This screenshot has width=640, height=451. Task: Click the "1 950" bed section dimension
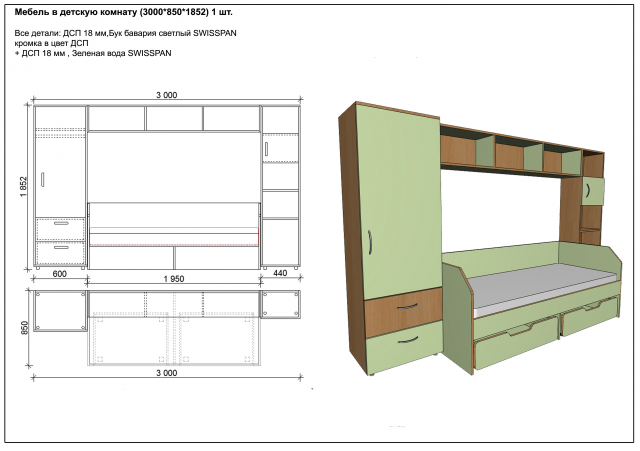pos(174,279)
